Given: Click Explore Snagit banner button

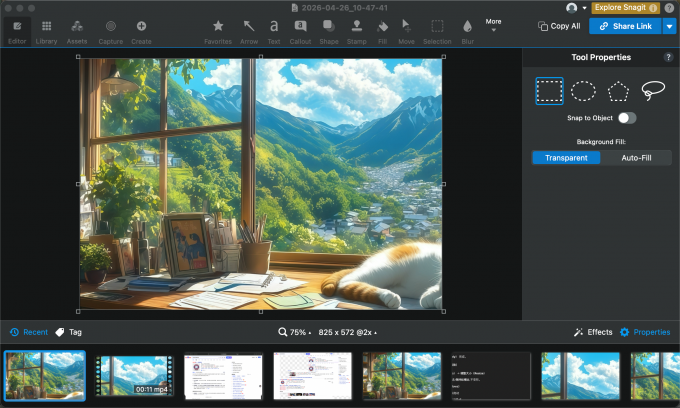Looking at the screenshot, I should tap(625, 8).
